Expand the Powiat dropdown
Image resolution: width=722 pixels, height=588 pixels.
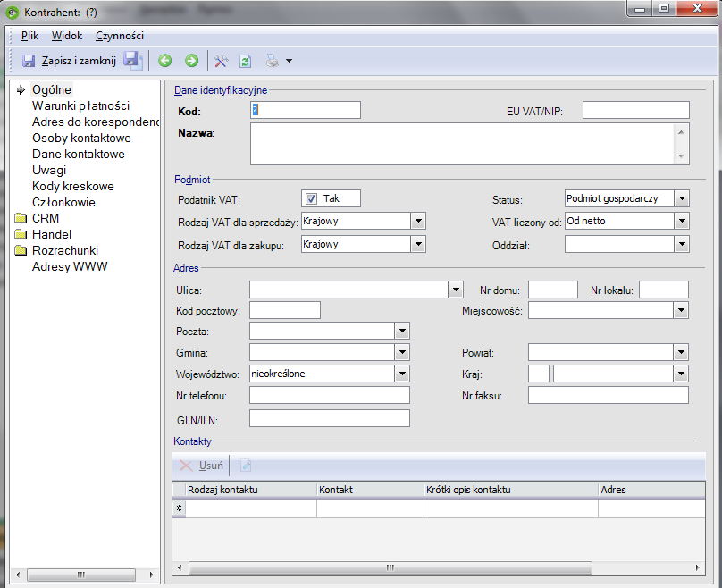(681, 352)
